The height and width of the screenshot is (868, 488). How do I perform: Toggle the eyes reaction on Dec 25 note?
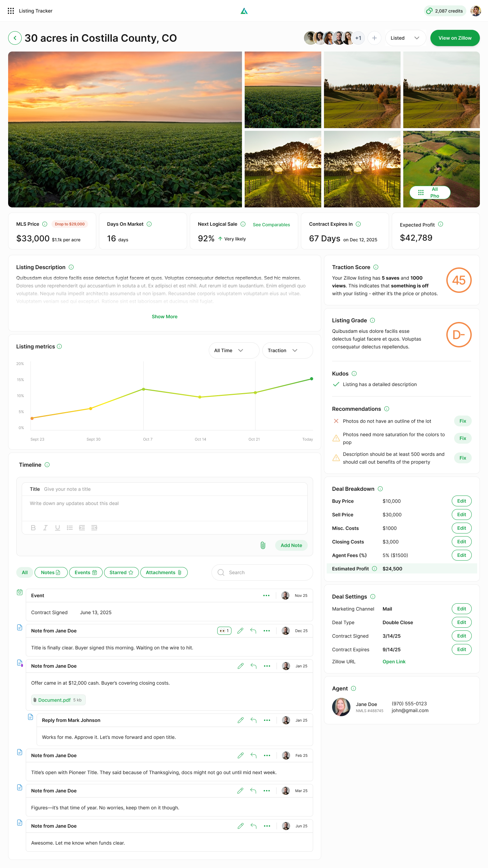pos(224,631)
